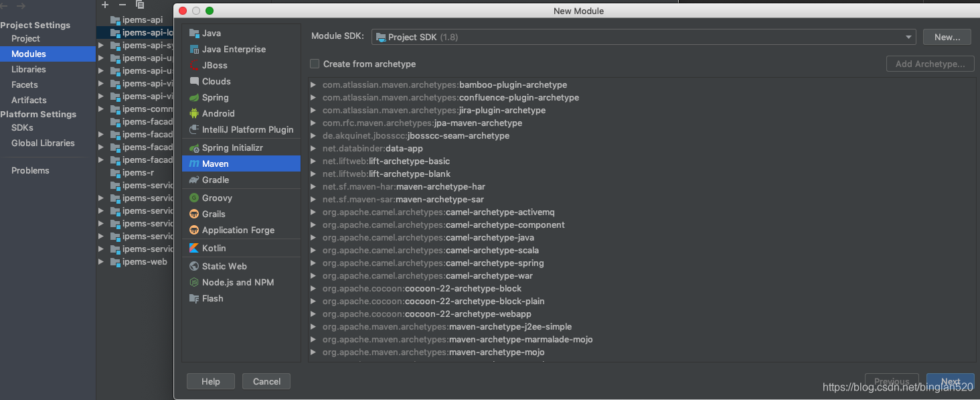Select the Clouds icon

194,81
